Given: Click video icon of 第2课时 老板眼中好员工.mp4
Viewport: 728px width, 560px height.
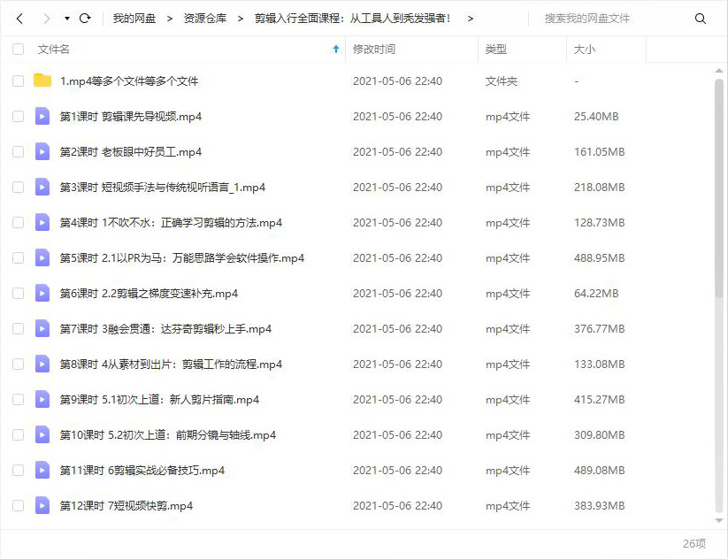Looking at the screenshot, I should coord(42,151).
